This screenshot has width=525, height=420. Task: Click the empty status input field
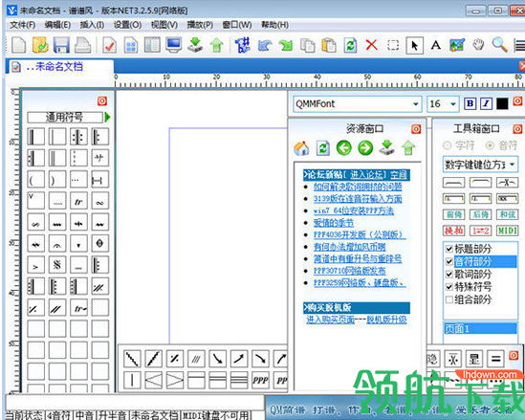pyautogui.click(x=135, y=403)
